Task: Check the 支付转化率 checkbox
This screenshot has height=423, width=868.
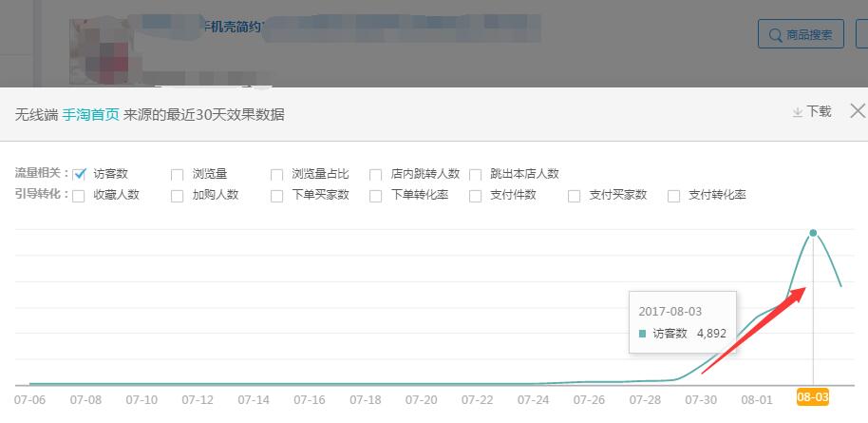Action: pyautogui.click(x=674, y=196)
